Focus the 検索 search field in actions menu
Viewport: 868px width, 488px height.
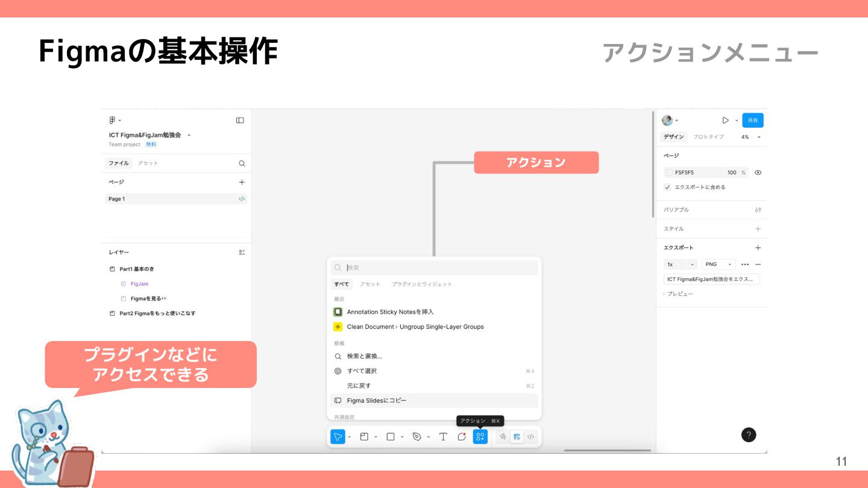click(434, 267)
